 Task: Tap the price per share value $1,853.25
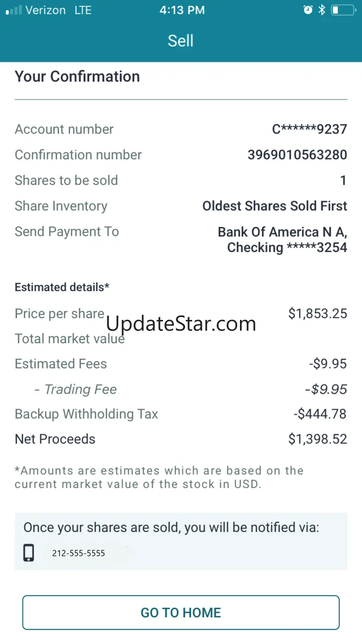(x=317, y=313)
